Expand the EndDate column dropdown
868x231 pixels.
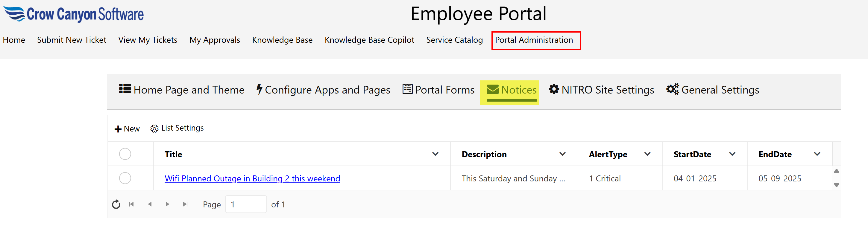[x=817, y=154]
